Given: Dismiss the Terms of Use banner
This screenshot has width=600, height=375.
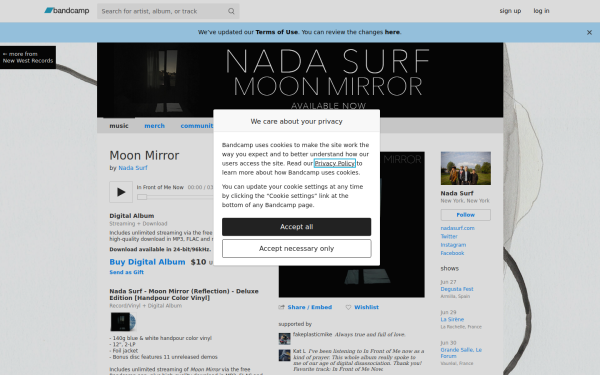Looking at the screenshot, I should click(x=589, y=33).
